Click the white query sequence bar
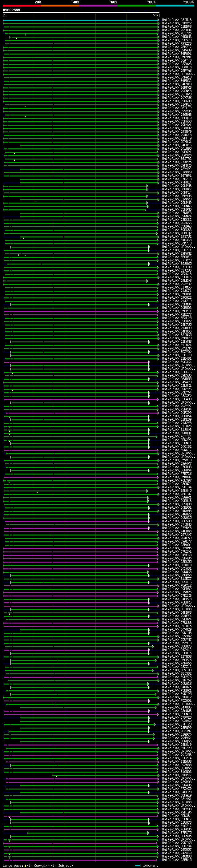197x868 pixels. tap(81, 13)
